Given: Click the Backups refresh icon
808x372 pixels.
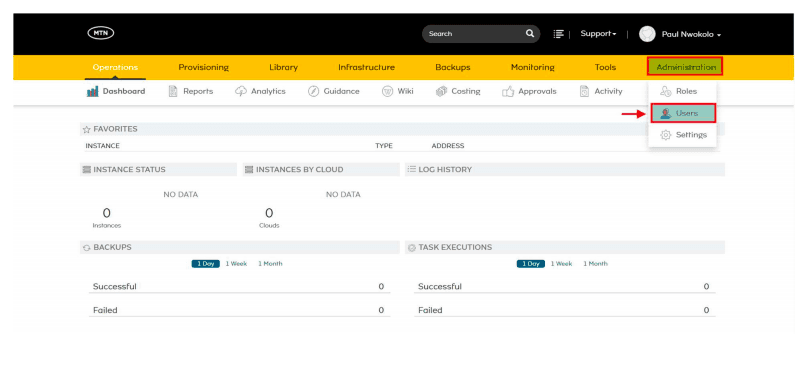Looking at the screenshot, I should click(x=87, y=248).
